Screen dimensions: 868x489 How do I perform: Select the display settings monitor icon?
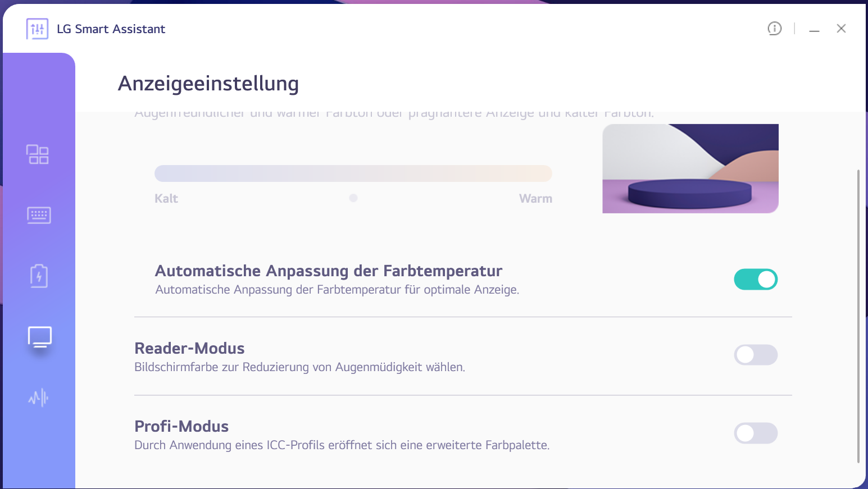point(40,337)
